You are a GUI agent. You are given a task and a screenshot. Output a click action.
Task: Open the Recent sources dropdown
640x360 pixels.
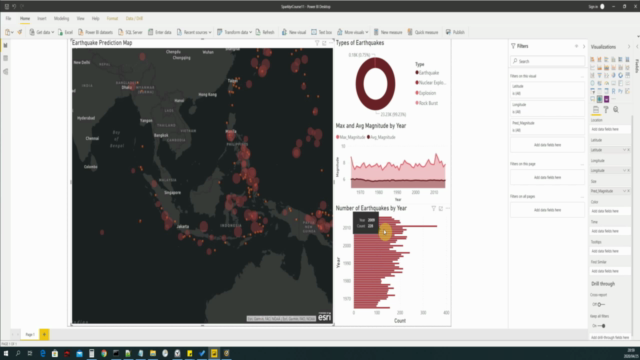click(210, 32)
